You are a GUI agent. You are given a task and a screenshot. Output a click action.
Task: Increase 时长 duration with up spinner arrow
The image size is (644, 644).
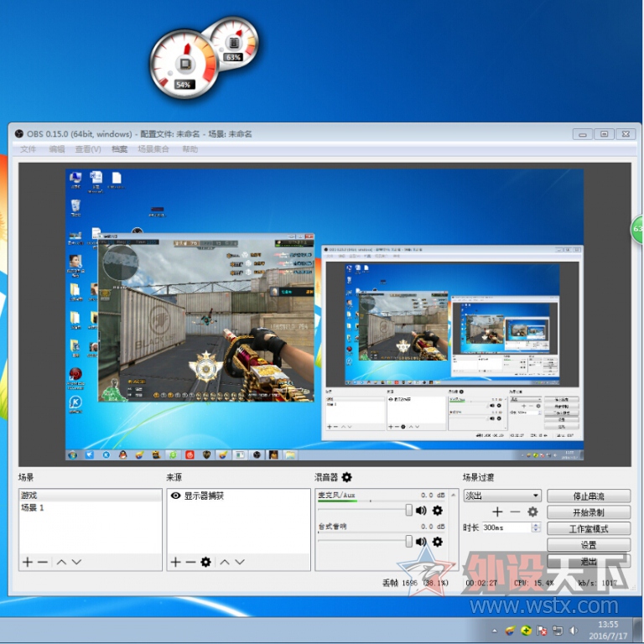click(536, 525)
